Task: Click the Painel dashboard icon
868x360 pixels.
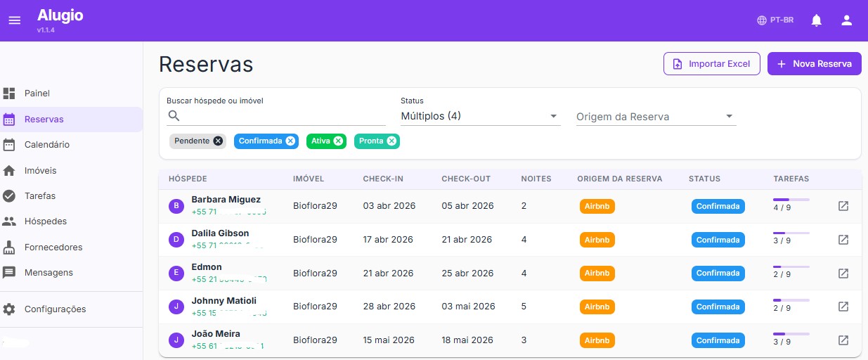Action: tap(9, 94)
